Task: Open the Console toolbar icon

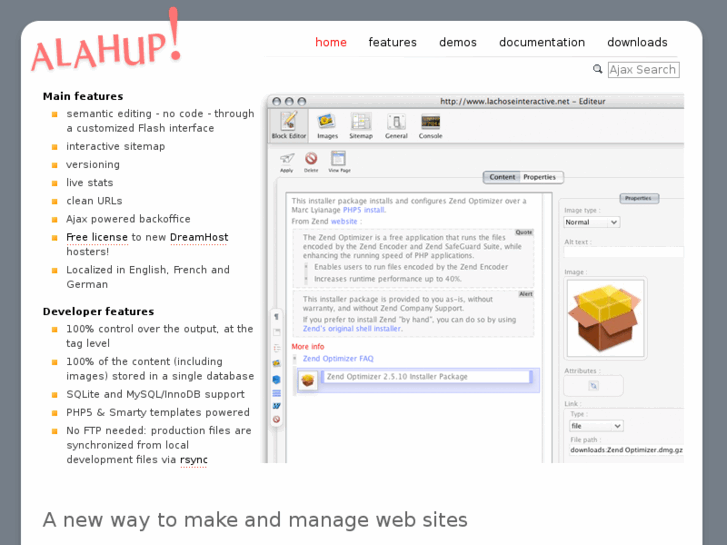Action: [430, 126]
